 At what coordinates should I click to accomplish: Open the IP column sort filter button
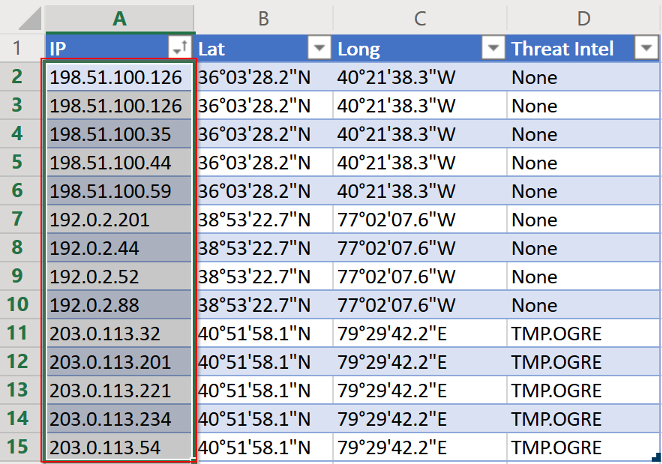[180, 48]
